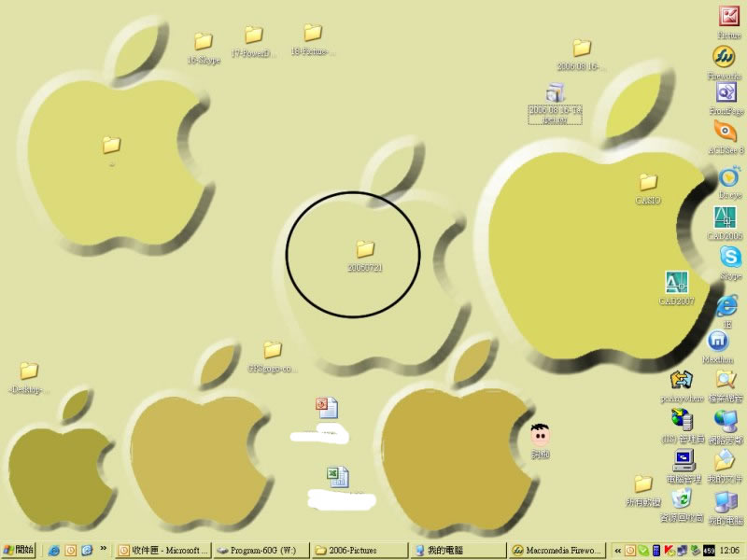Click the 12:06 system clock

[x=729, y=551]
